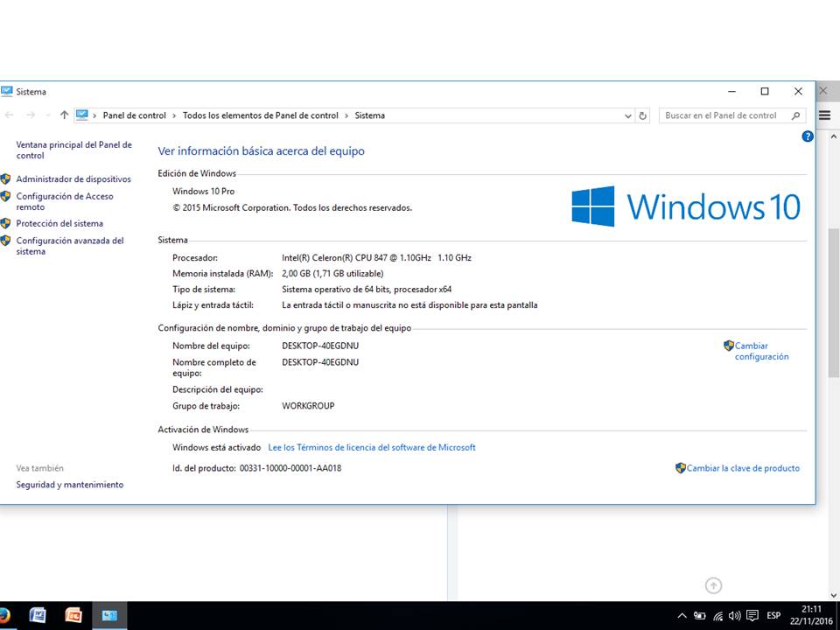
Task: Select Sistema breadcrumb
Action: click(369, 115)
